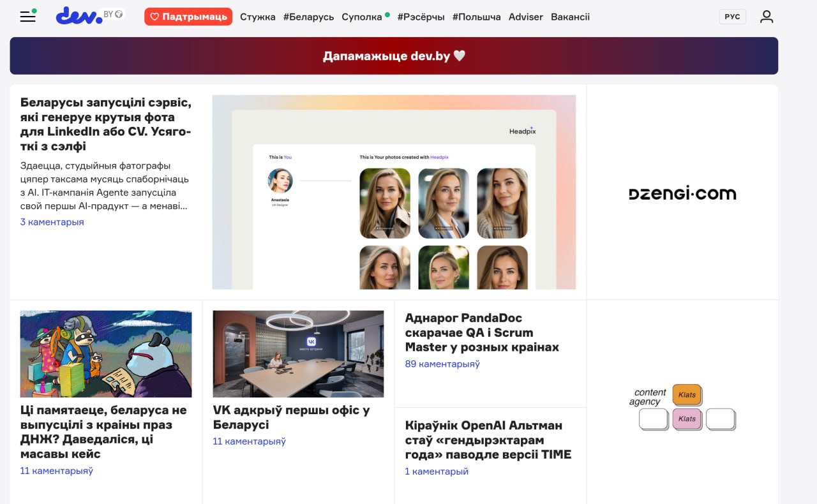Screen dimensions: 817x504
Task: Click the Дапамажыце dev.by banner
Action: point(394,56)
